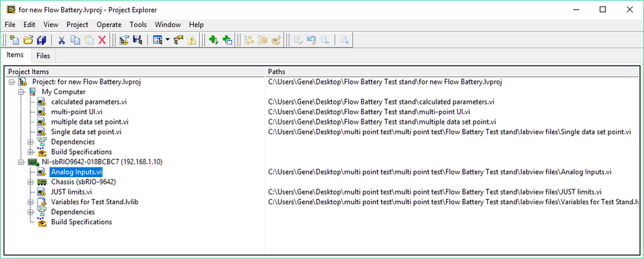
Task: Click the Cut scissors icon
Action: point(62,40)
